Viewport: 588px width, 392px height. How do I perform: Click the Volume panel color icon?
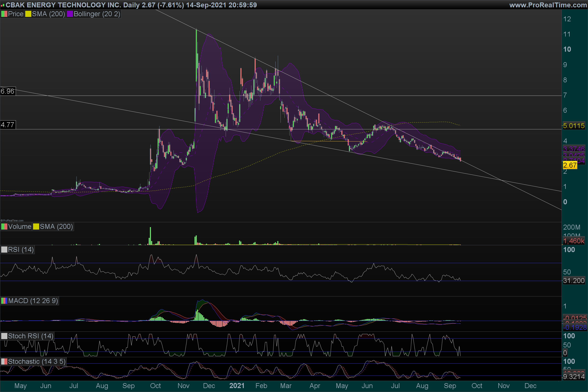pyautogui.click(x=4, y=226)
